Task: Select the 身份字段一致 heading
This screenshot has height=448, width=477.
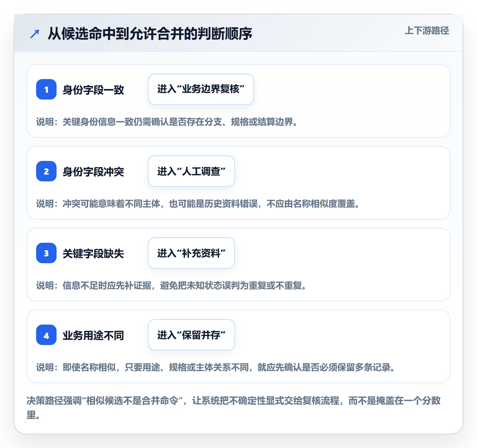Action: coord(93,90)
